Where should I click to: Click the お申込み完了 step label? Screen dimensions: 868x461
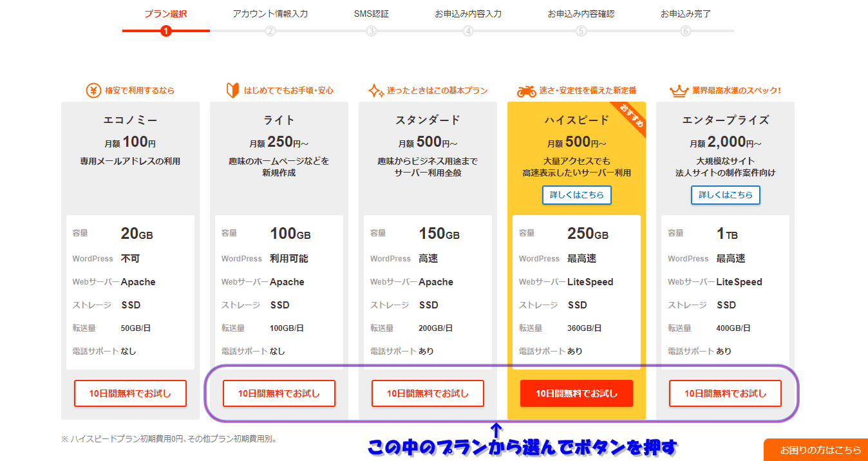pos(685,14)
